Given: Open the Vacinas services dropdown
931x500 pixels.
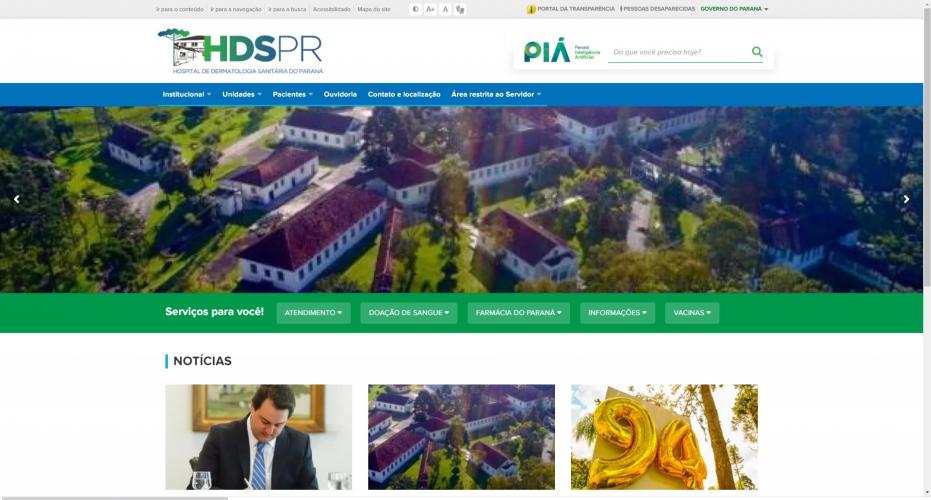Looking at the screenshot, I should [x=692, y=313].
